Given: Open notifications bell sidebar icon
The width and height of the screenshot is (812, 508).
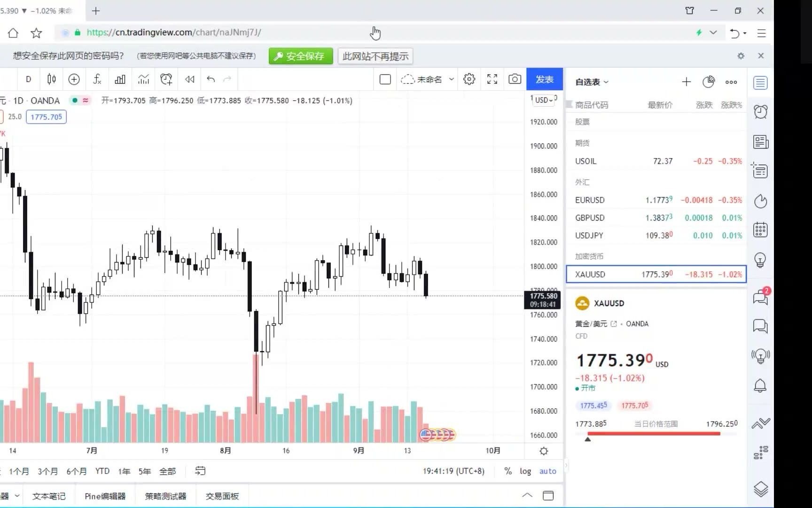Looking at the screenshot, I should pyautogui.click(x=760, y=386).
